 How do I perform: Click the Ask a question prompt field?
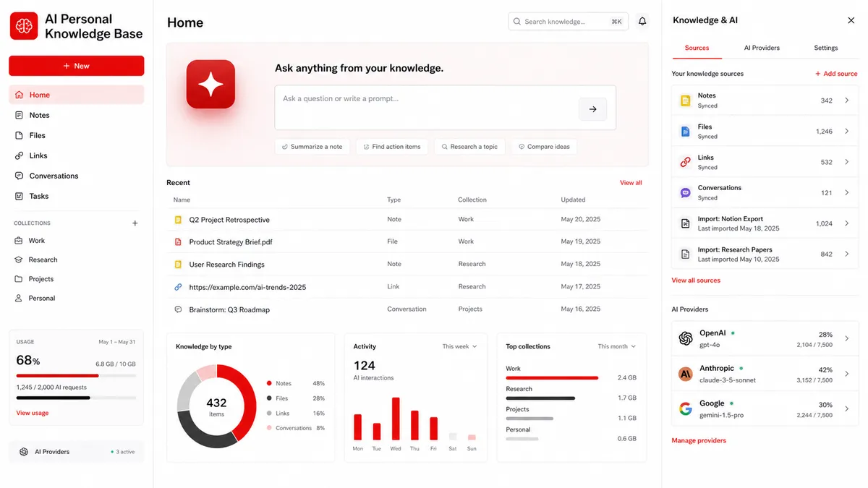445,108
